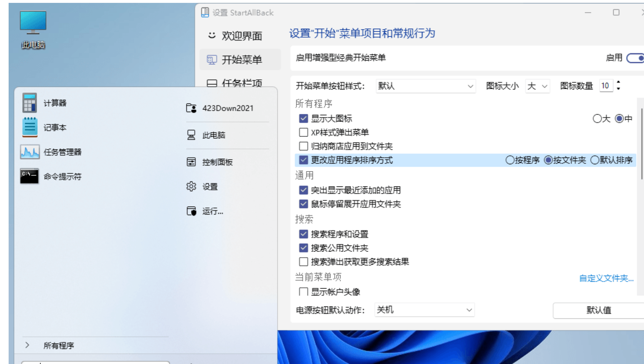
Task: Click the smiley icon beside 欢迎界面
Action: click(x=212, y=35)
